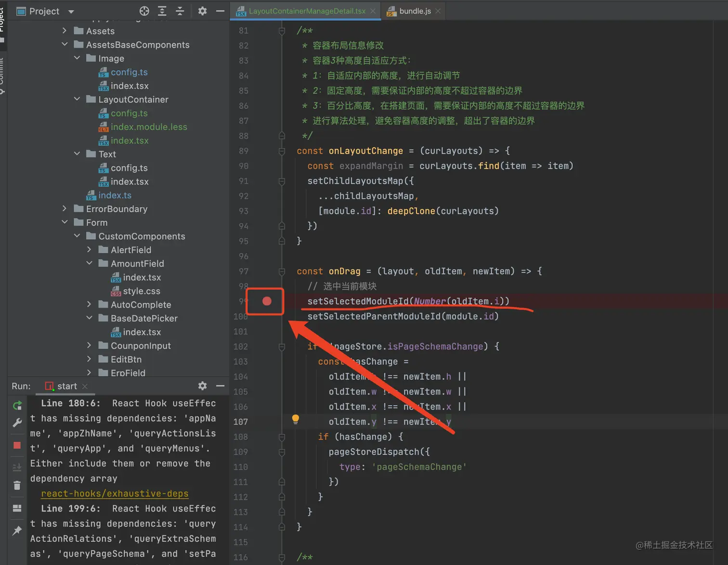Image resolution: width=728 pixels, height=565 pixels.
Task: Click the Number function call in line 99
Action: click(430, 301)
